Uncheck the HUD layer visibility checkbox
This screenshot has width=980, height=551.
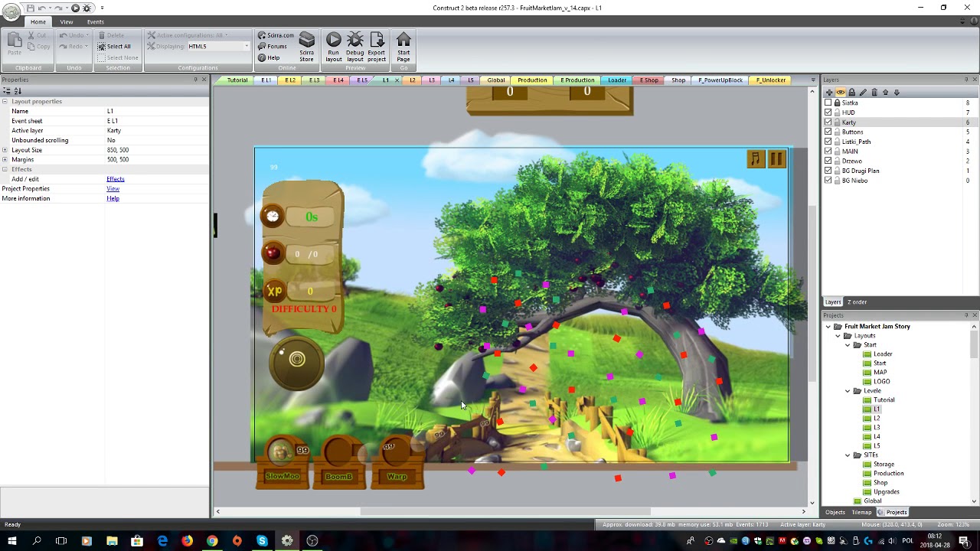coord(828,112)
